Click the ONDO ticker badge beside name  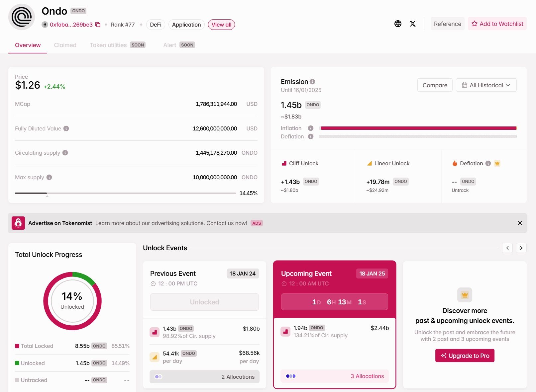coord(78,11)
